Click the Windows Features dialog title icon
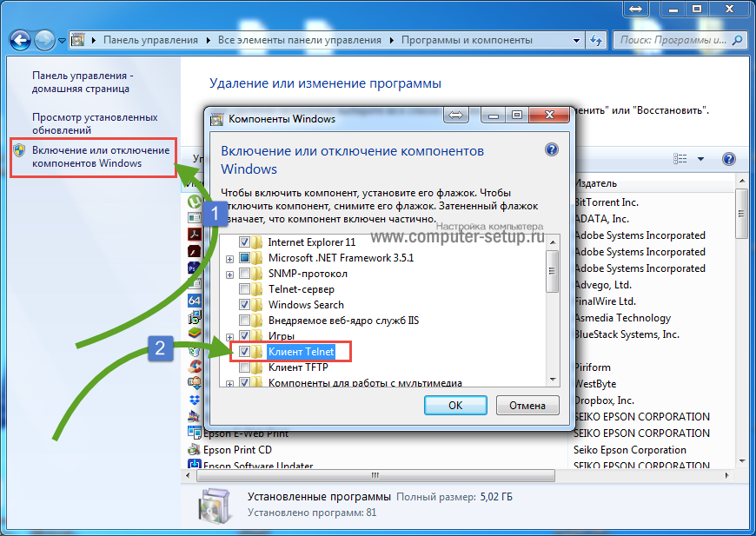Image resolution: width=756 pixels, height=536 pixels. (217, 119)
